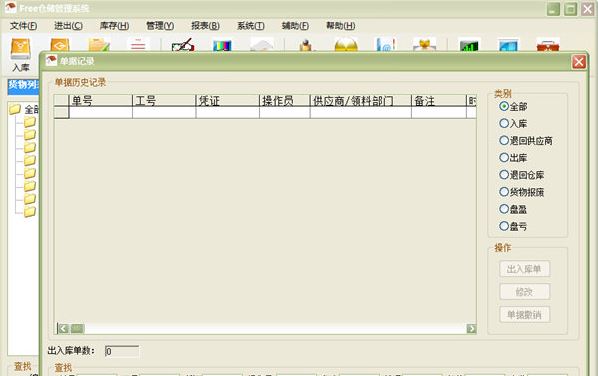Open the 帮助(H) menu
Screen dimensions: 598x376
click(x=341, y=26)
